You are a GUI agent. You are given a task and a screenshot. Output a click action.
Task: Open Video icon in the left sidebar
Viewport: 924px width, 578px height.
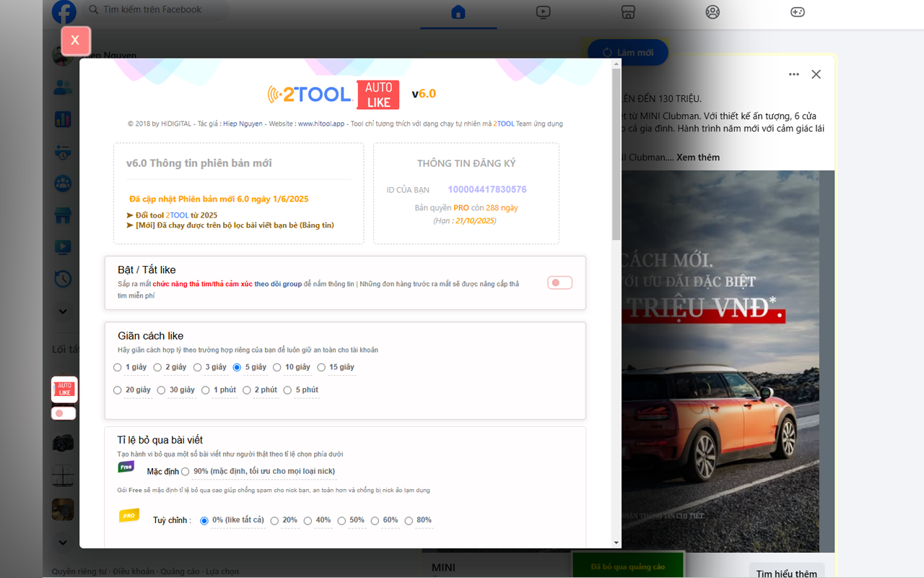[63, 246]
